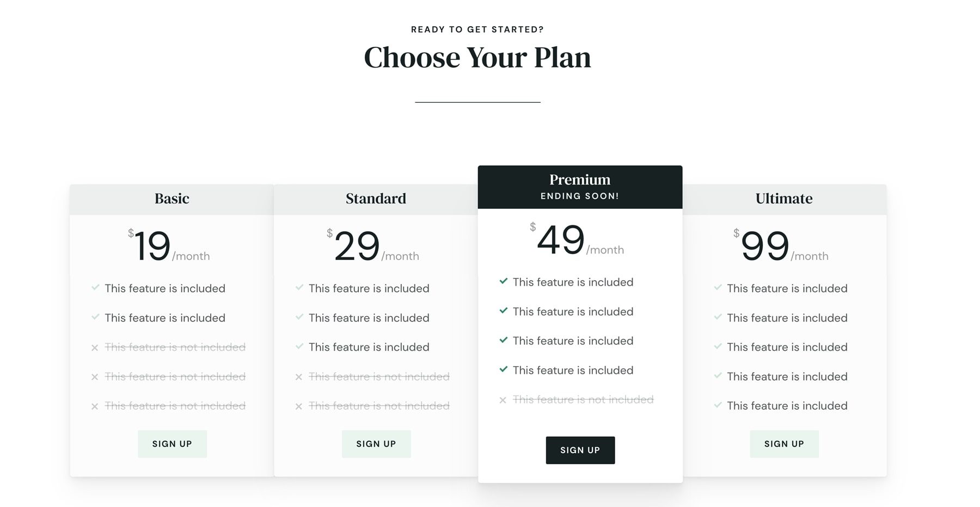Click first green checkmark in Premium plan

[503, 281]
